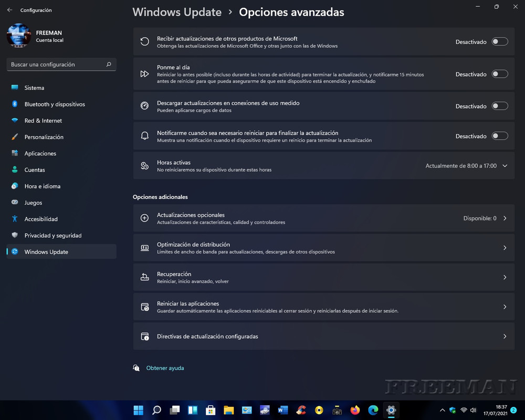The height and width of the screenshot is (420, 525).
Task: Open taskbar Search magnifier
Action: pyautogui.click(x=156, y=410)
